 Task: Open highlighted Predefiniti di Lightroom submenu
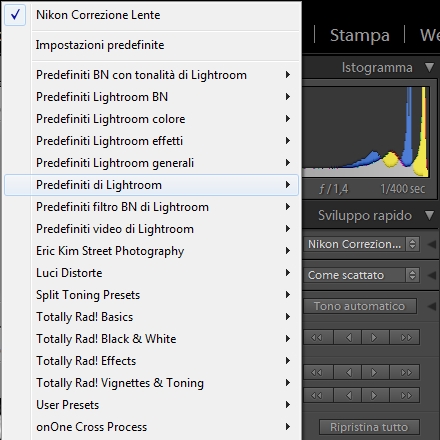tap(152, 185)
